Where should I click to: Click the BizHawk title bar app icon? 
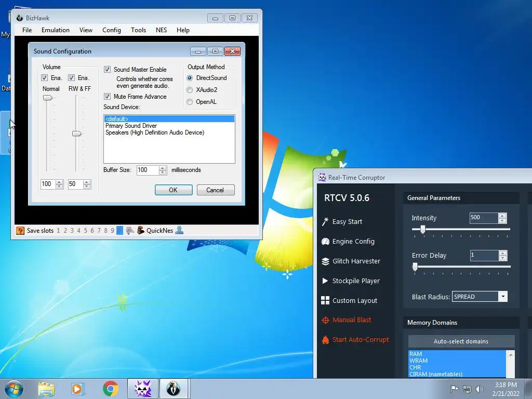coord(20,18)
